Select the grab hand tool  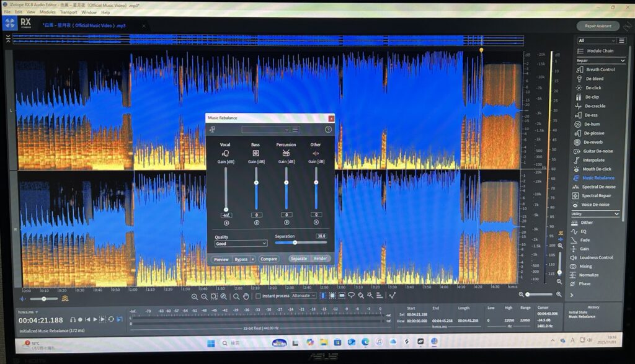(246, 296)
